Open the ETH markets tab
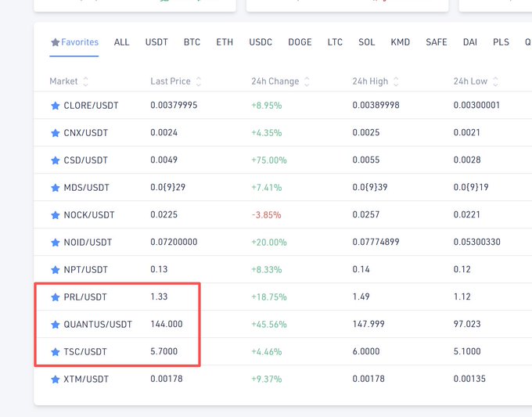 point(225,42)
